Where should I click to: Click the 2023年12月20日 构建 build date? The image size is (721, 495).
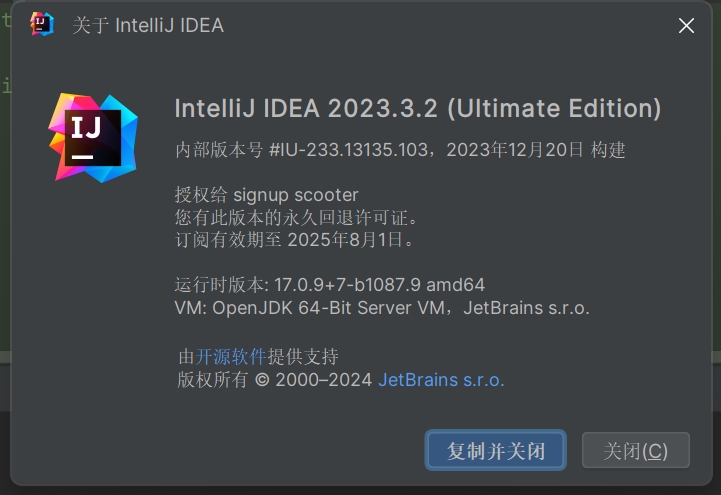(x=535, y=150)
